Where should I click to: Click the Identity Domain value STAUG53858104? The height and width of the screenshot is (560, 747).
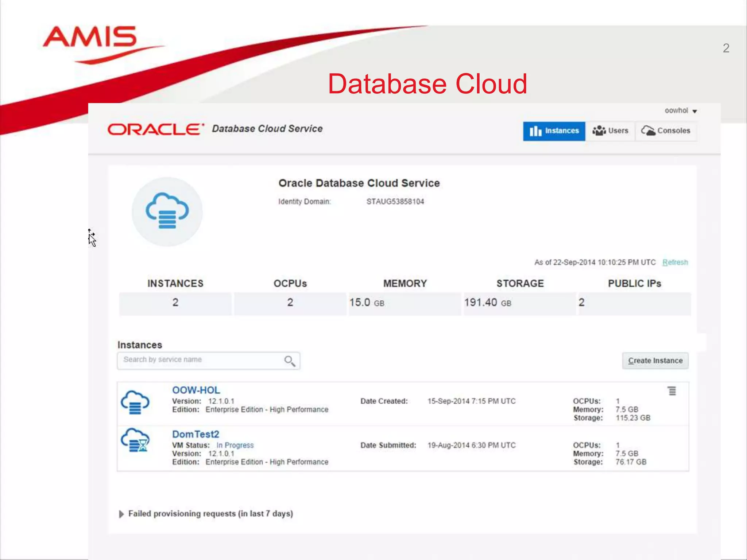pos(395,202)
